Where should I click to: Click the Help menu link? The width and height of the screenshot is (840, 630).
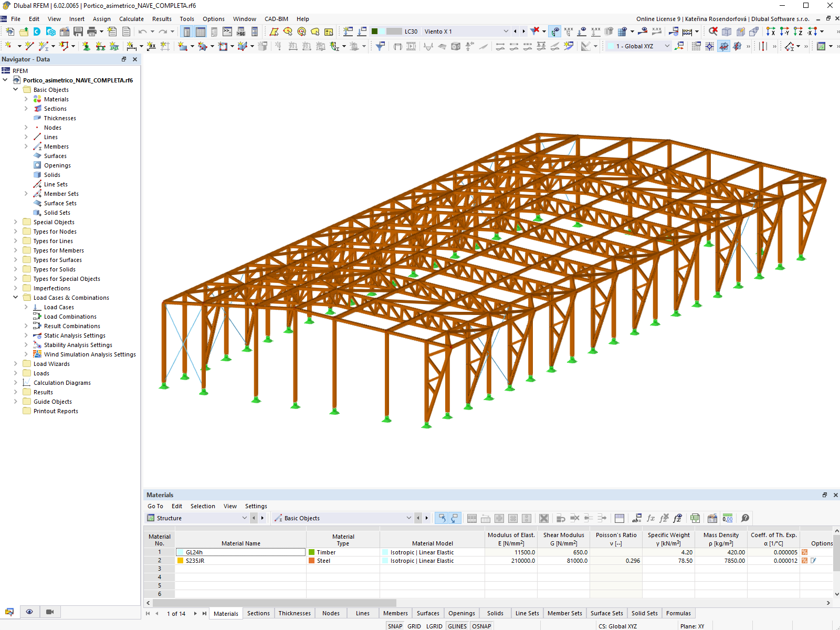(x=303, y=18)
